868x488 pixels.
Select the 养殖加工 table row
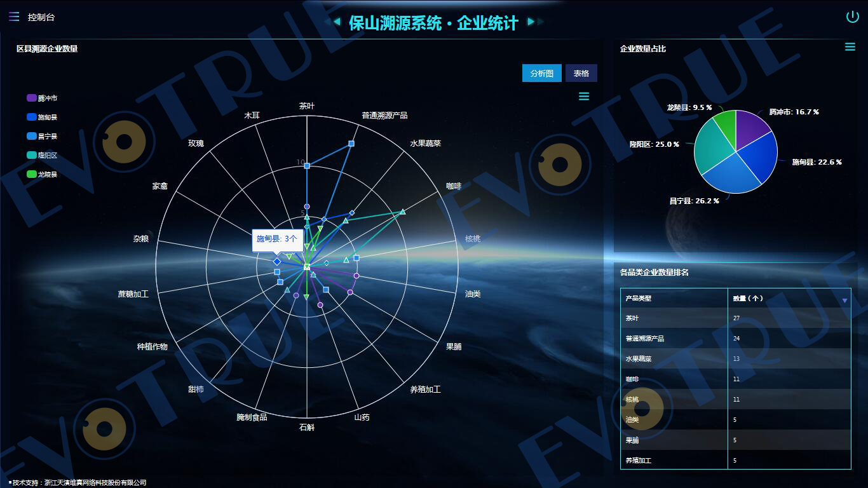(x=736, y=460)
